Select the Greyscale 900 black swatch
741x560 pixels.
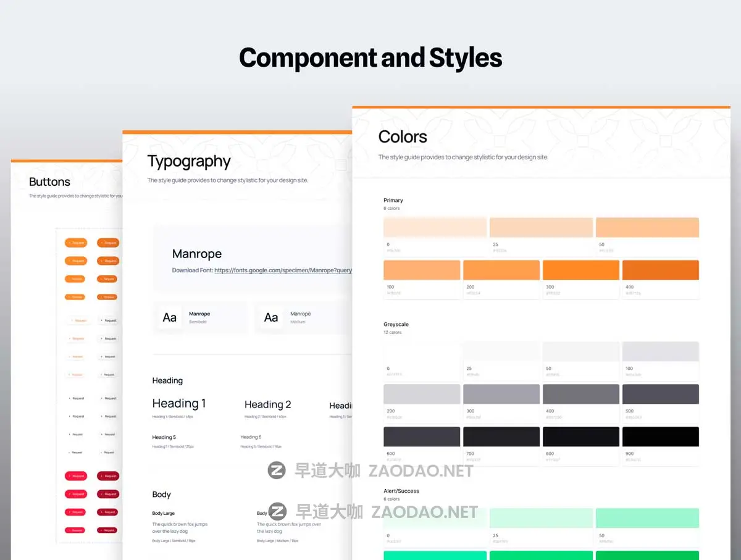[x=660, y=437]
